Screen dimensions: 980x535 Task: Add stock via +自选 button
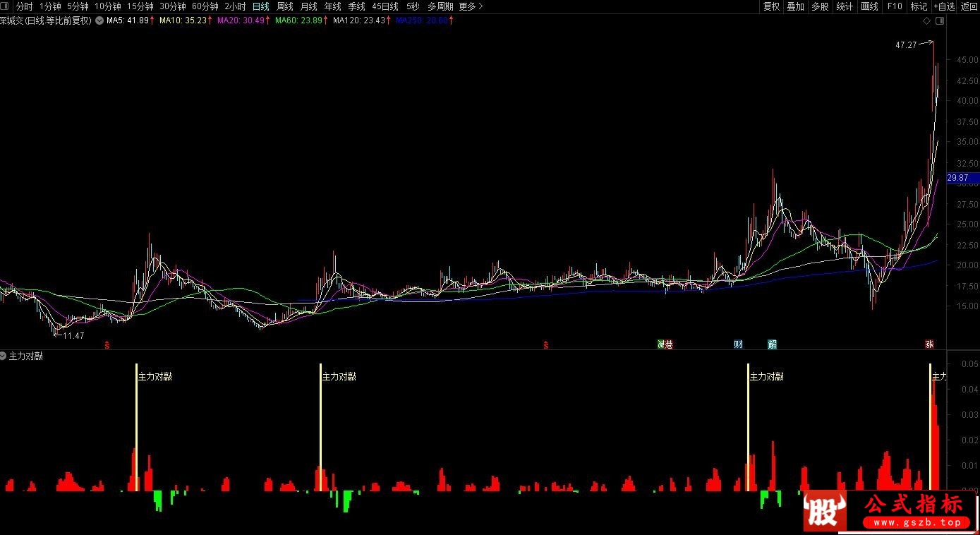point(944,6)
